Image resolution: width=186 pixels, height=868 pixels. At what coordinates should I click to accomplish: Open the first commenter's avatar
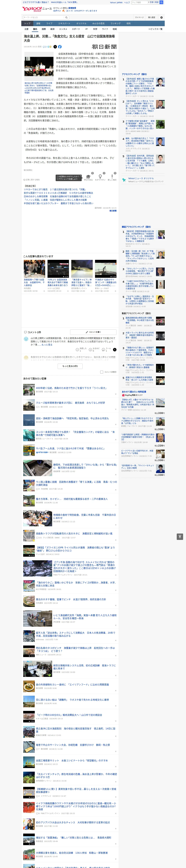[26, 339]
